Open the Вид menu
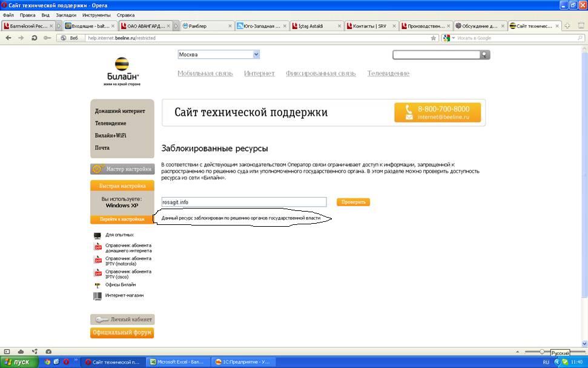 point(45,15)
